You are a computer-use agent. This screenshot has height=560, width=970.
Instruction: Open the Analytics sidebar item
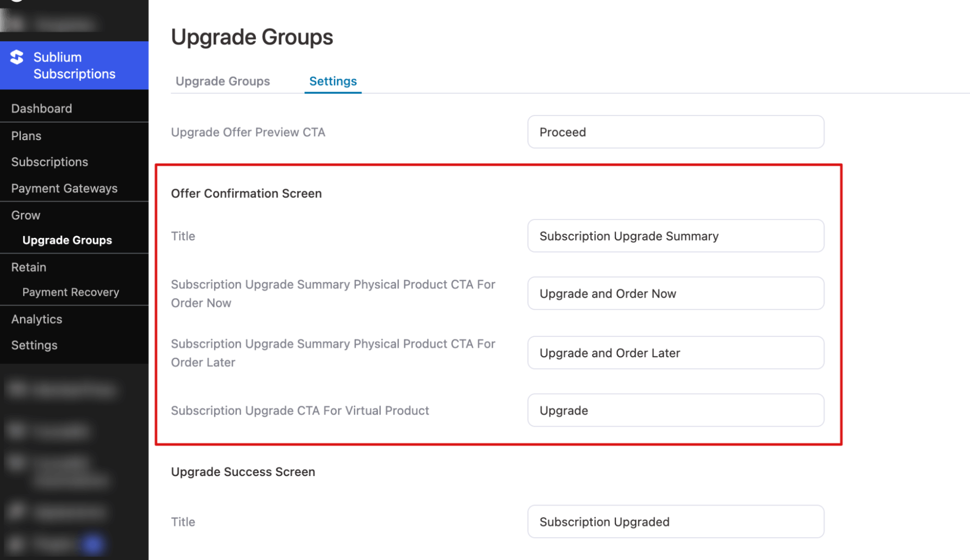[x=36, y=319]
